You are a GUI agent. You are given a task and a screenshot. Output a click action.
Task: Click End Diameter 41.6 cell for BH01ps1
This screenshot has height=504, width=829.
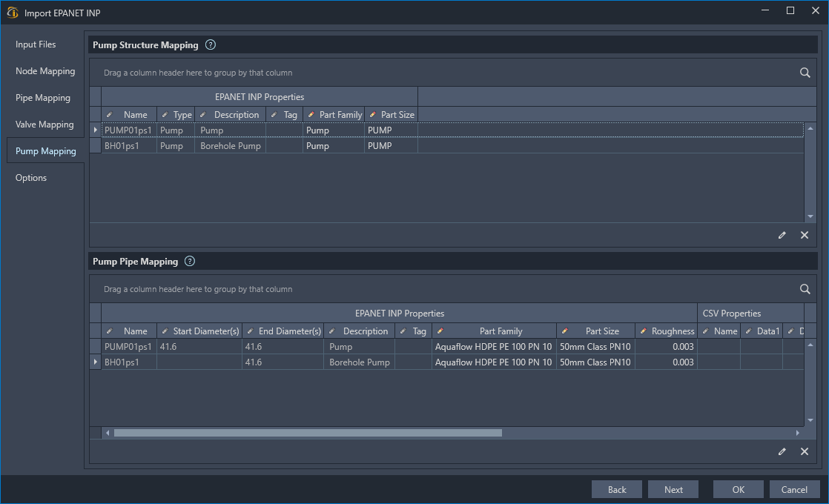pos(283,362)
